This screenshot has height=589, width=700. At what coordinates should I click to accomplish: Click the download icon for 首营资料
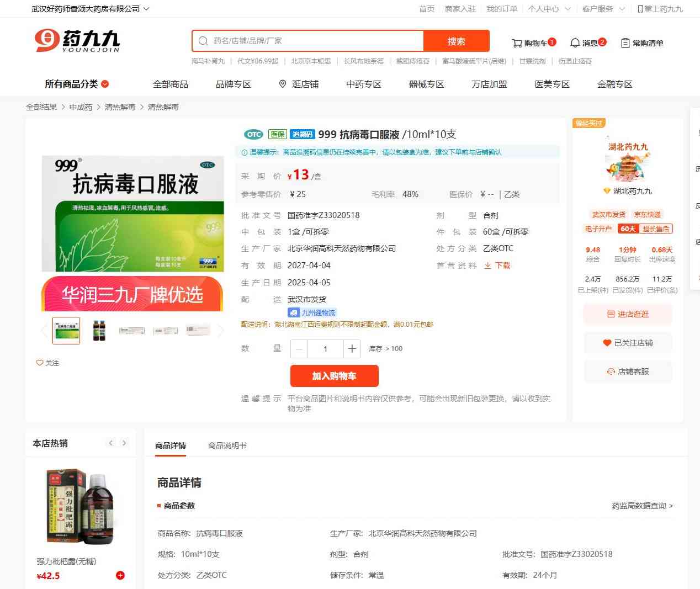pyautogui.click(x=488, y=266)
